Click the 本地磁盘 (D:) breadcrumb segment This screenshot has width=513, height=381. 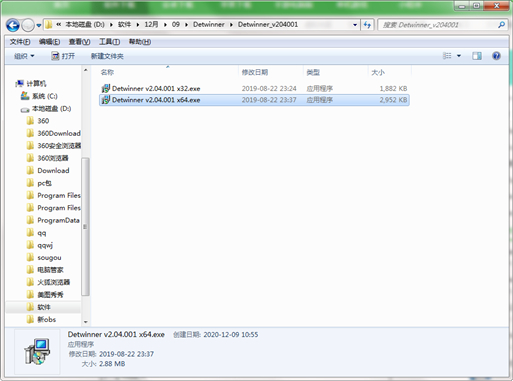tap(85, 25)
